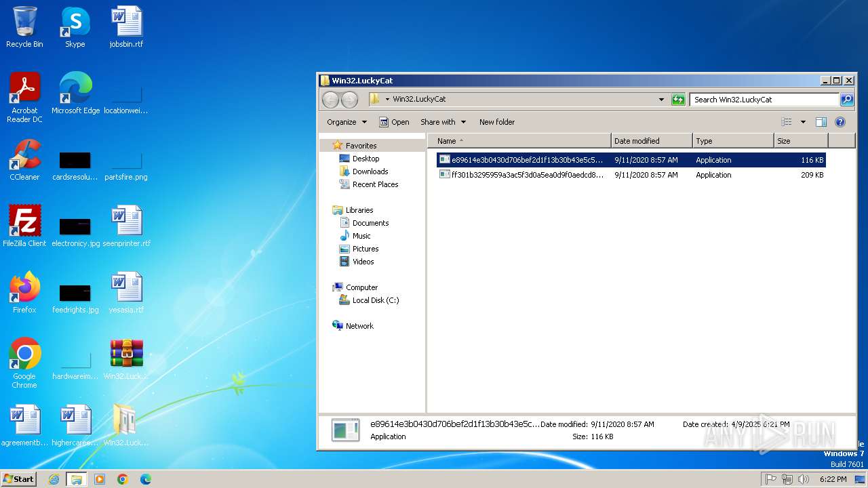Screen dimensions: 868x488
Task: Expand the Organize dropdown menu
Action: (x=347, y=122)
